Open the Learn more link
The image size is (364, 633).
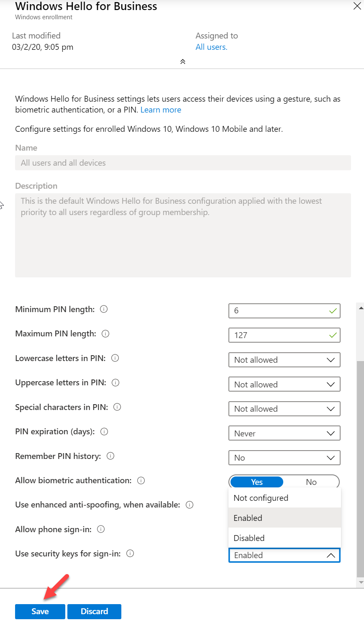click(161, 110)
